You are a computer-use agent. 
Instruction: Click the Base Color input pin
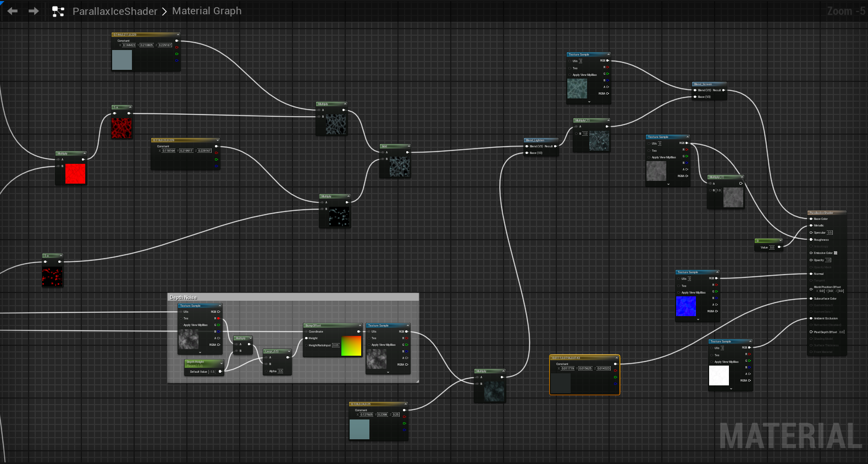pyautogui.click(x=811, y=219)
